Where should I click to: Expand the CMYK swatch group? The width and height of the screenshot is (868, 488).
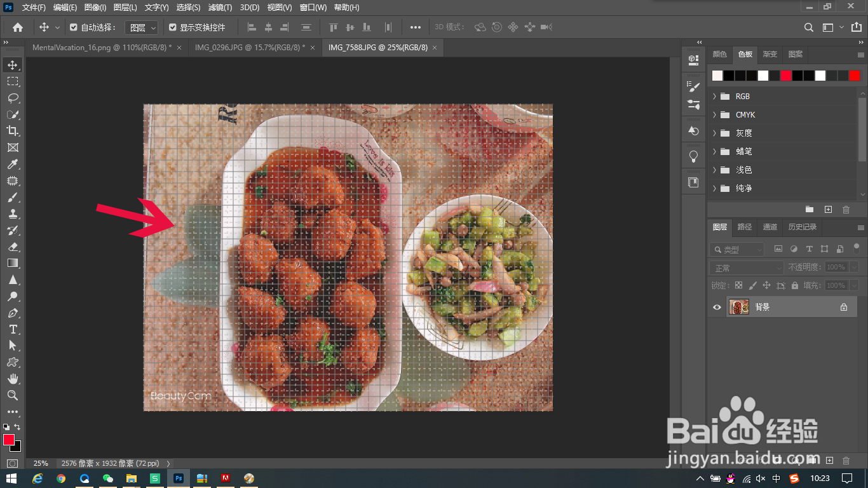tap(714, 115)
